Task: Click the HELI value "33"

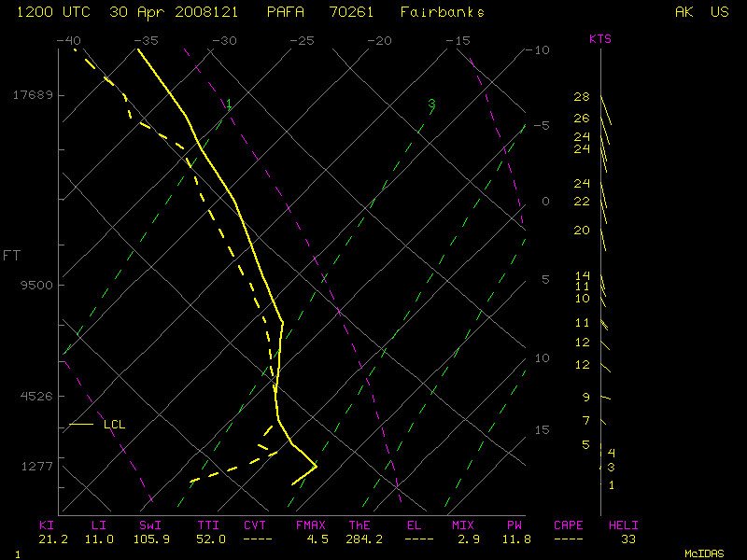Action: click(628, 539)
